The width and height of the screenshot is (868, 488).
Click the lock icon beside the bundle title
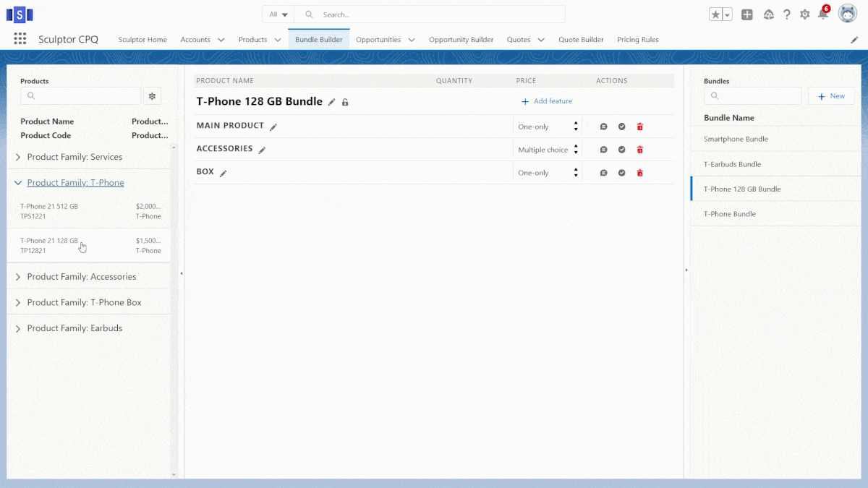pos(345,103)
